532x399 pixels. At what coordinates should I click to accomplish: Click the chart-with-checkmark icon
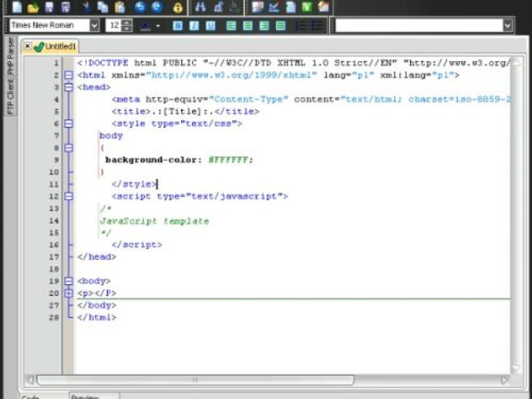274,7
